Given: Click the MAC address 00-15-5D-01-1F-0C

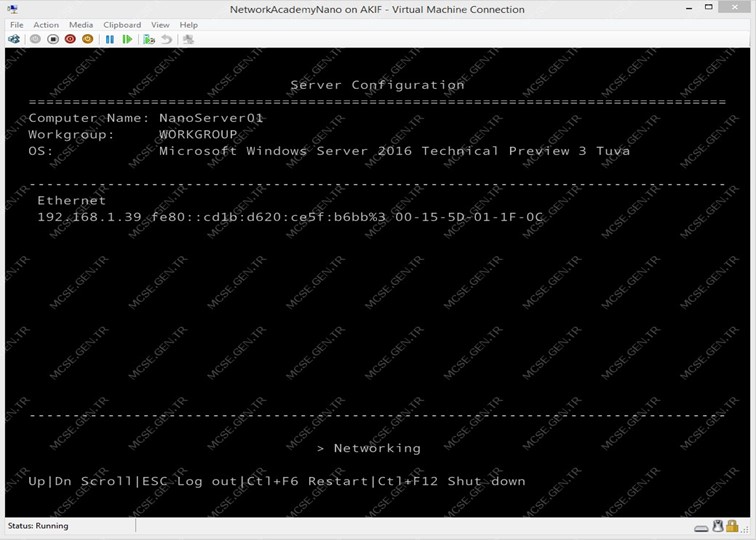Looking at the screenshot, I should tap(469, 216).
